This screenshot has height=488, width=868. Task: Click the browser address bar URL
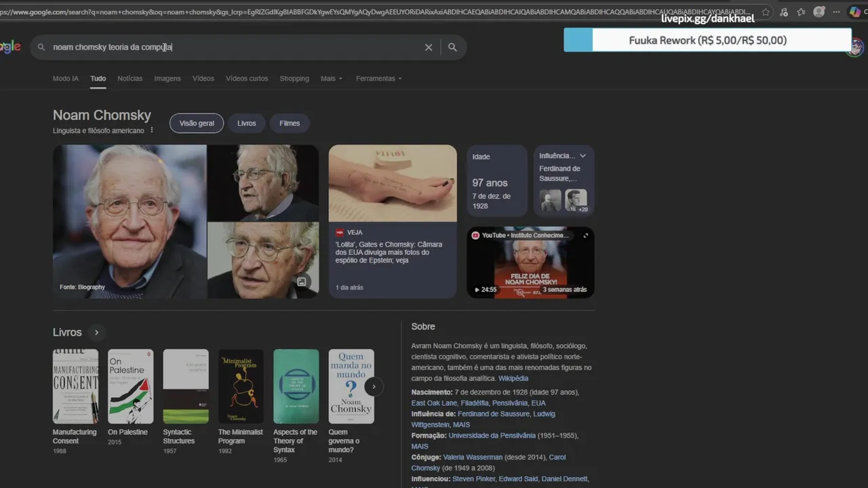pyautogui.click(x=376, y=12)
